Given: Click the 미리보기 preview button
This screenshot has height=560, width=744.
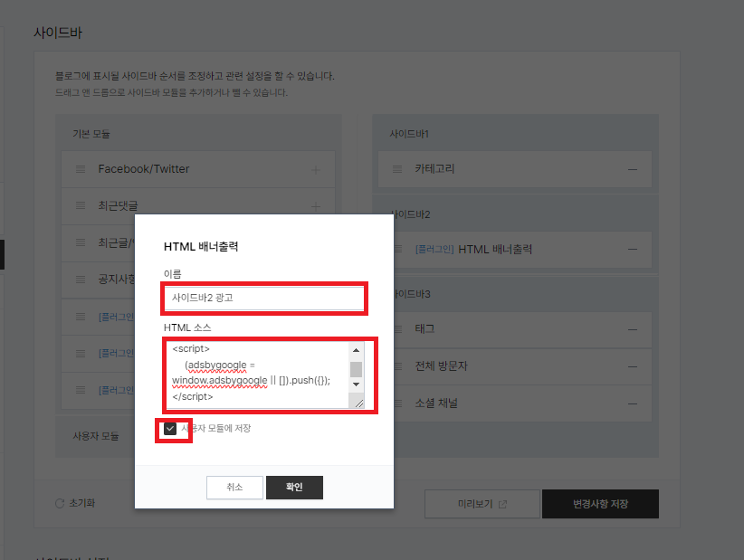Looking at the screenshot, I should point(482,504).
